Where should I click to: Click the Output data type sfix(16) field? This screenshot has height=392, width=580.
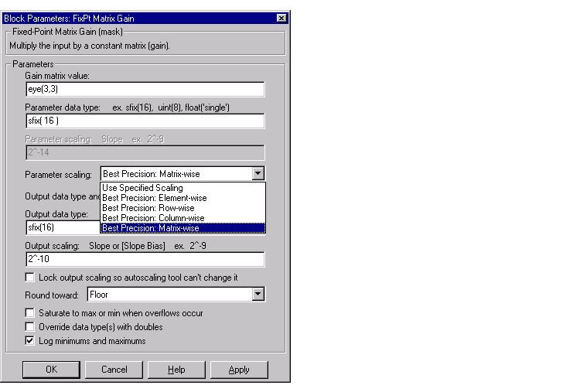pyautogui.click(x=63, y=227)
